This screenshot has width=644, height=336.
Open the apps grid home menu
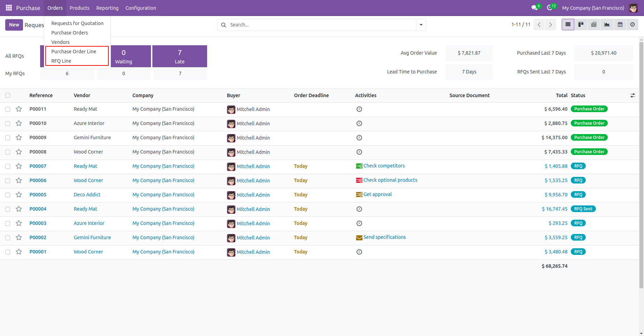(9, 8)
